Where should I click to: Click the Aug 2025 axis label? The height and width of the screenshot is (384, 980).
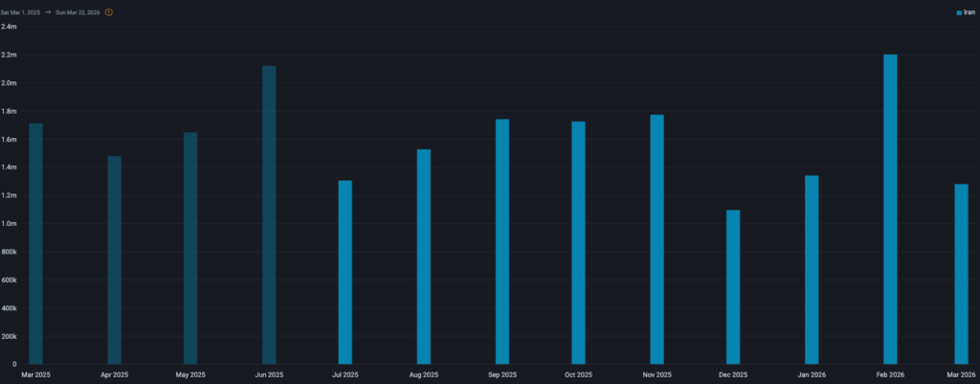point(424,374)
